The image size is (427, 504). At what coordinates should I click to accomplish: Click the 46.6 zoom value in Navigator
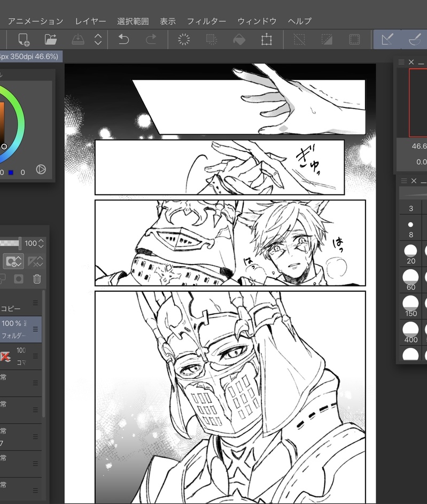pyautogui.click(x=419, y=146)
